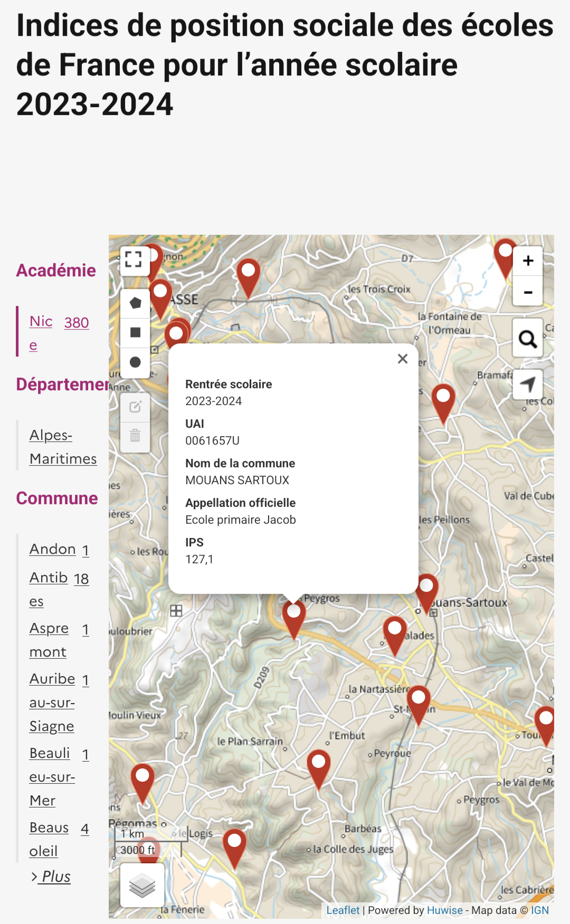Click the edit layers icon
The image size is (570, 924).
point(135,407)
